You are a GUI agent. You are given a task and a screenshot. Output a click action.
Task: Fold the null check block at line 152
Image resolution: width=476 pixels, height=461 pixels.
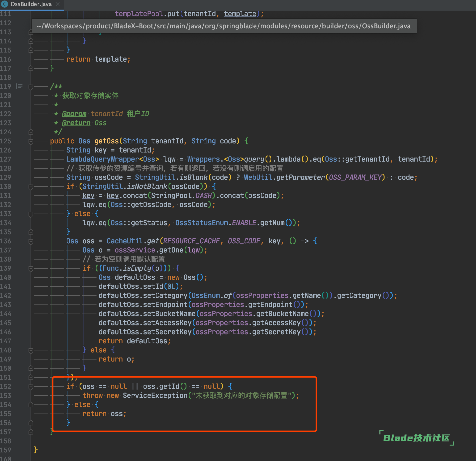tap(31, 387)
